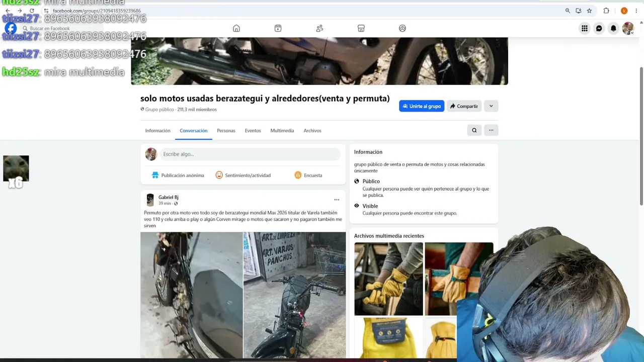Click Gabriel Bj's avatar on the post
This screenshot has width=644, height=362.
point(150,200)
